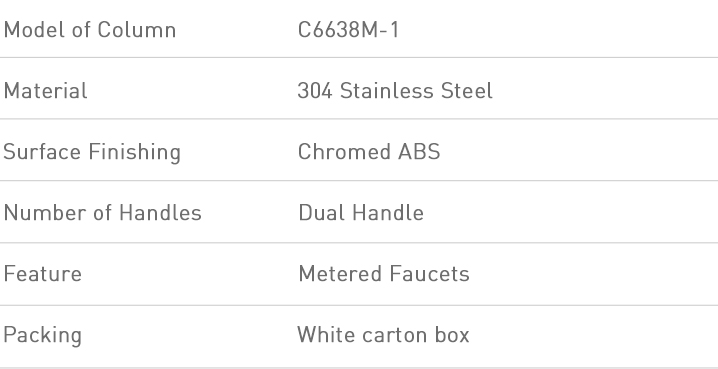
Task: Click the Number of Handles label
Action: point(103,213)
